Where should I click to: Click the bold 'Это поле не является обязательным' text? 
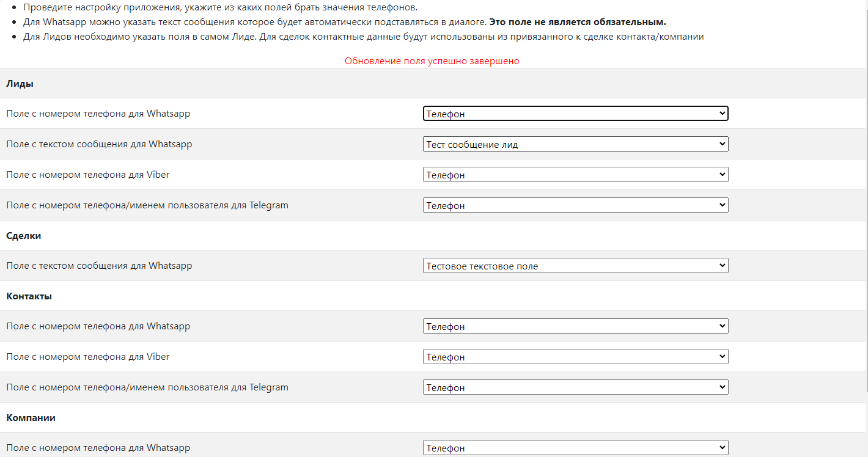578,22
